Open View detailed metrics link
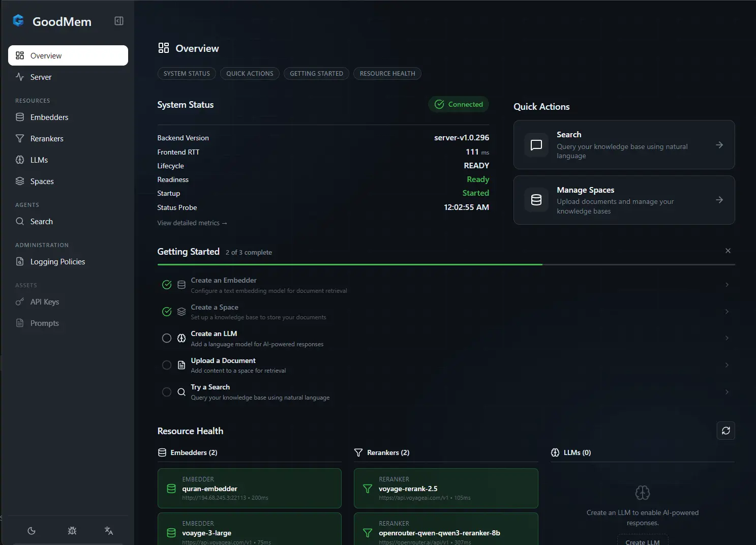 (x=192, y=223)
